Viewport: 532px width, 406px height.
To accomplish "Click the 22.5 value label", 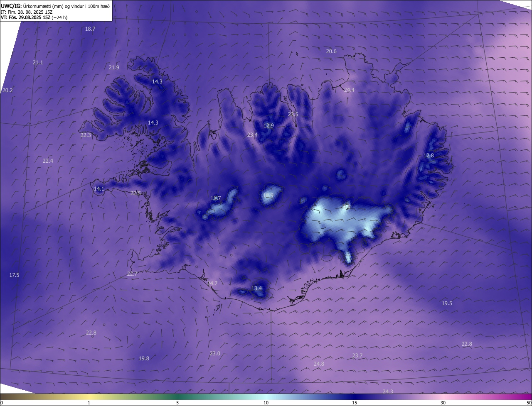I will 135,193.
